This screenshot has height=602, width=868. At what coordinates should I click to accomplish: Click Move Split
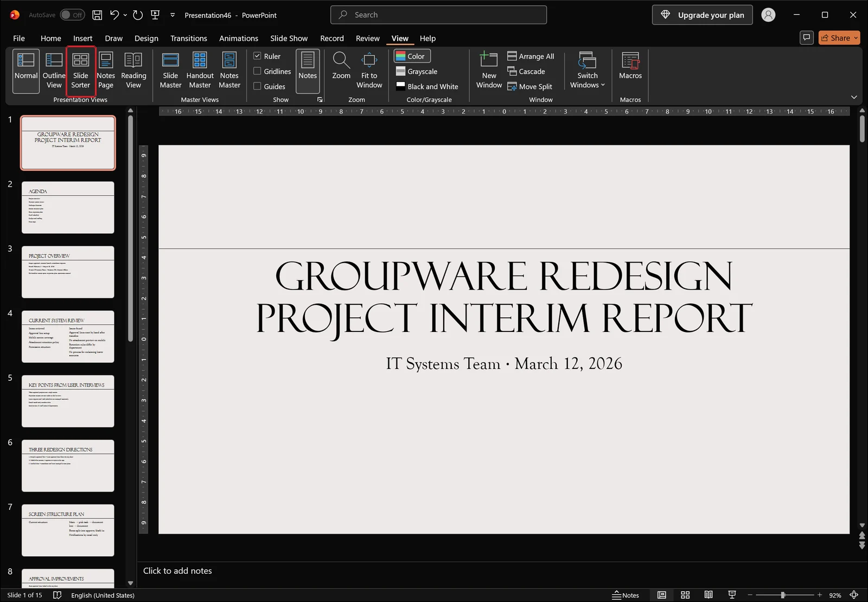(529, 87)
